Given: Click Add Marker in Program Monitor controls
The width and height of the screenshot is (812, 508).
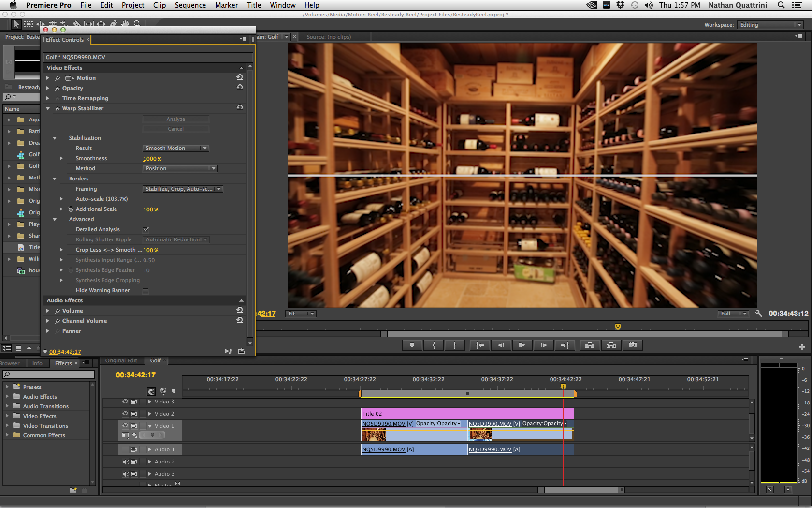Looking at the screenshot, I should pos(412,345).
